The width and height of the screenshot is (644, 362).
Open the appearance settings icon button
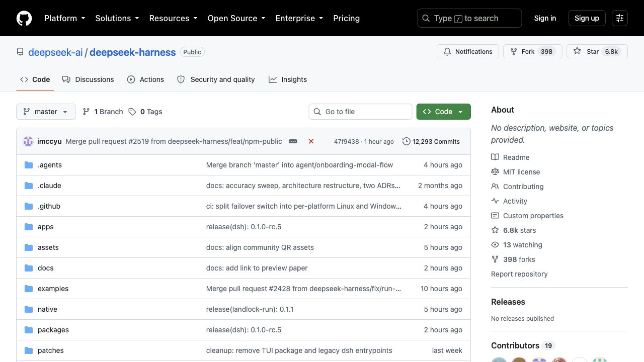click(x=620, y=18)
